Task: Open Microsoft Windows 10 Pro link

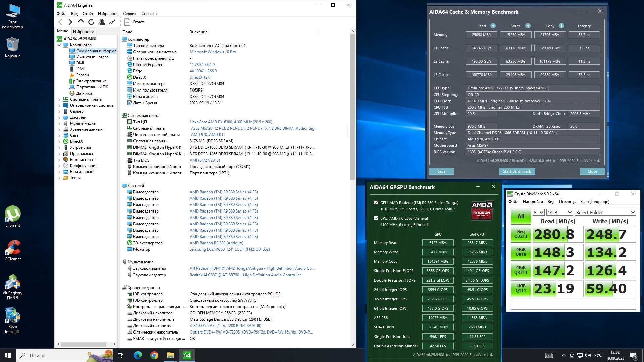Action: [x=213, y=52]
